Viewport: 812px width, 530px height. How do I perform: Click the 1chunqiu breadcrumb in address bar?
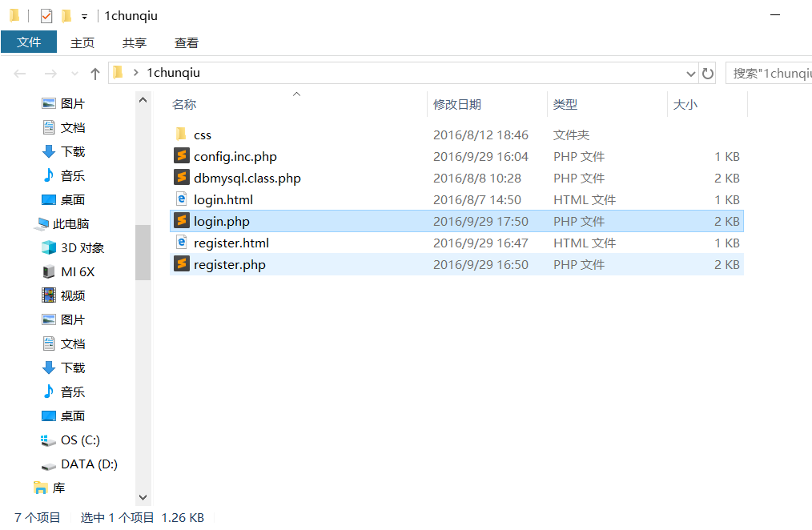tap(174, 73)
